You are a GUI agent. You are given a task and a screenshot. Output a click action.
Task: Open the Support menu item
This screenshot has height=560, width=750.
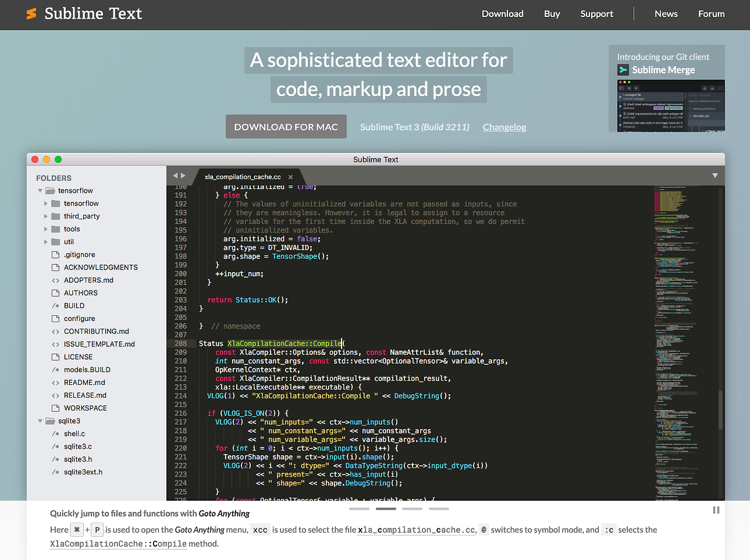pos(596,13)
